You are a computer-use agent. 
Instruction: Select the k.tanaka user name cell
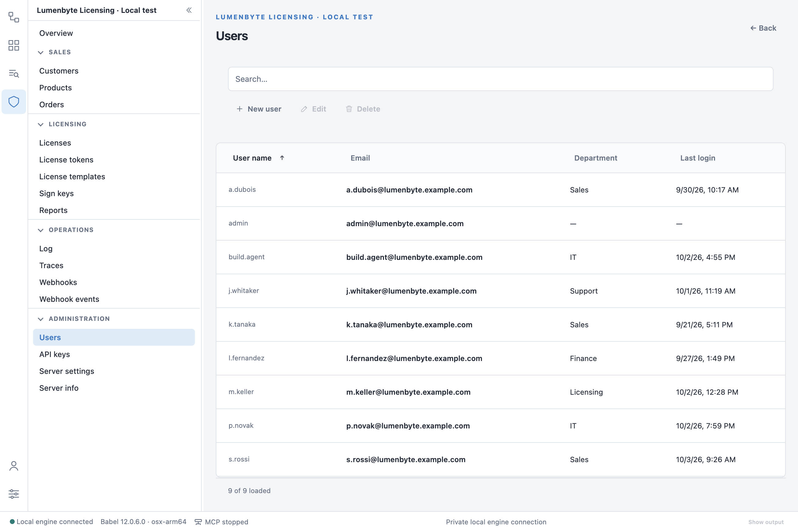coord(242,324)
